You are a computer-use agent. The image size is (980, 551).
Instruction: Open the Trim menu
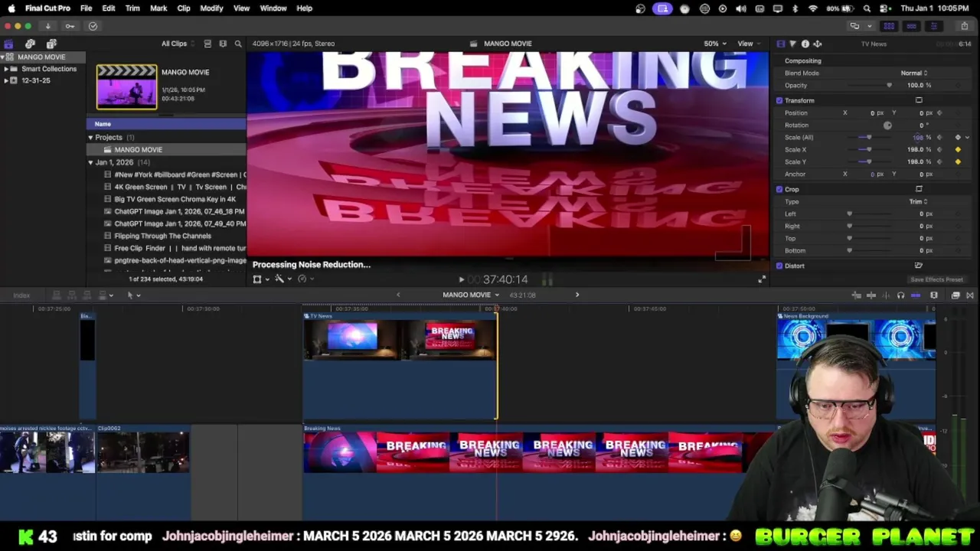click(132, 8)
